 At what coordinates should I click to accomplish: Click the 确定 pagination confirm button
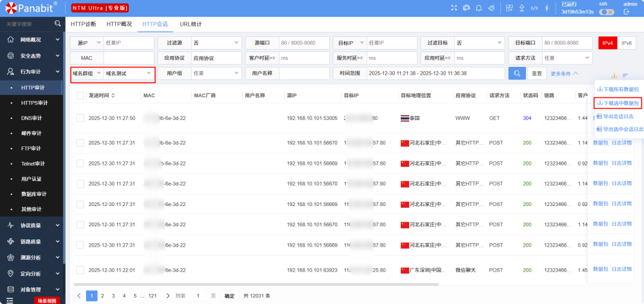point(230,296)
